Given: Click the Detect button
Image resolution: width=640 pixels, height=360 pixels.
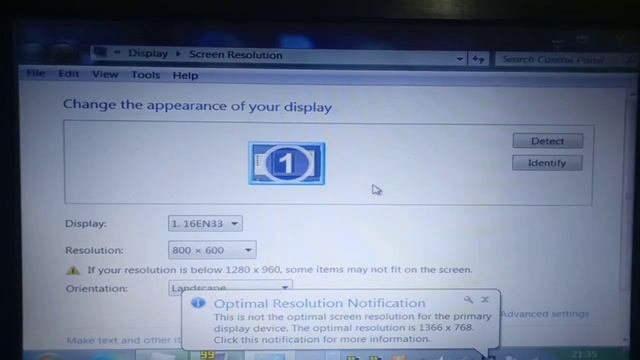Looking at the screenshot, I should click(x=547, y=141).
